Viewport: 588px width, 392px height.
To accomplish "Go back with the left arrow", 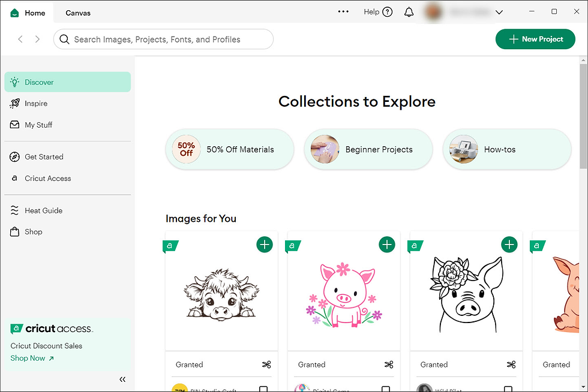I will [20, 39].
